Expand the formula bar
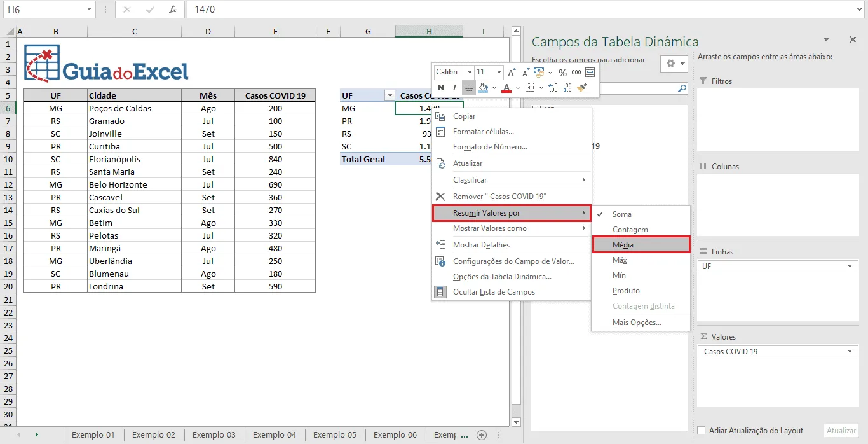The image size is (868, 444). click(860, 10)
